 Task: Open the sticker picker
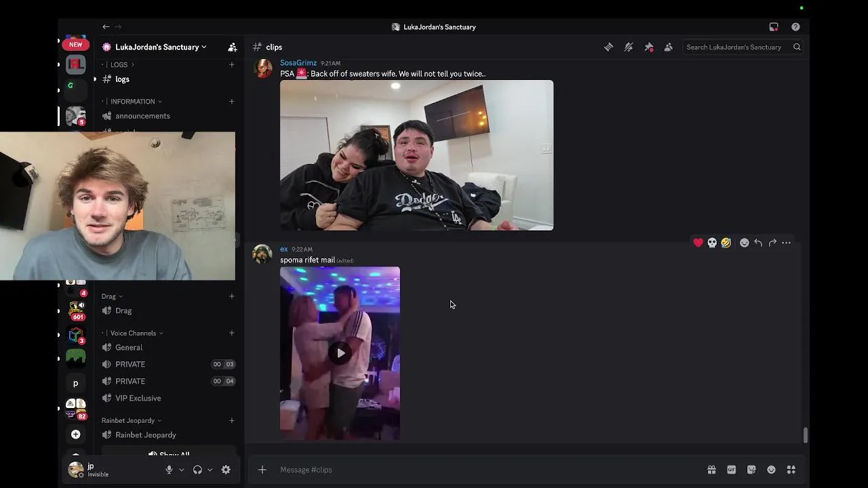click(751, 470)
